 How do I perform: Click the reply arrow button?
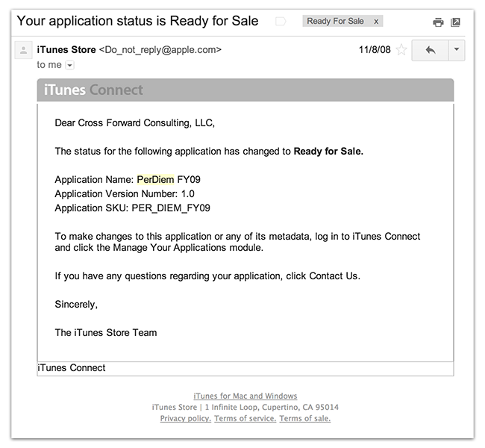(x=430, y=50)
